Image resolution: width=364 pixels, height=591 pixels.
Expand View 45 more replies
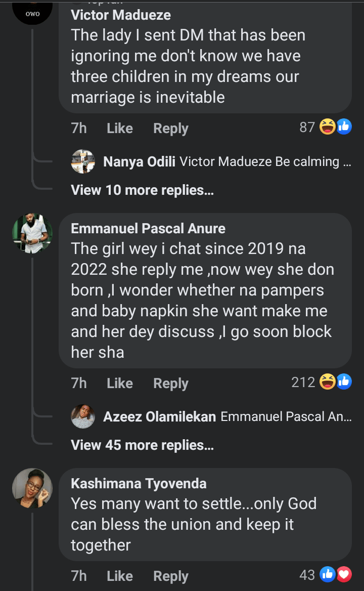pyautogui.click(x=142, y=445)
